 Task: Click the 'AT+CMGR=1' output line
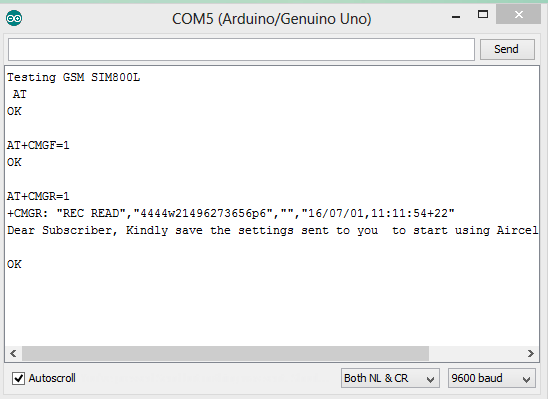38,196
